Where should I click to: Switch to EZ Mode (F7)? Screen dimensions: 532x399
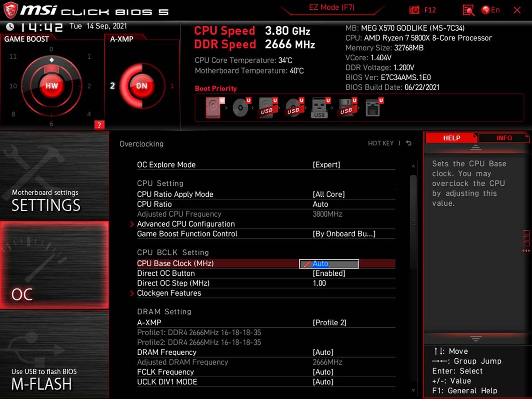(332, 7)
